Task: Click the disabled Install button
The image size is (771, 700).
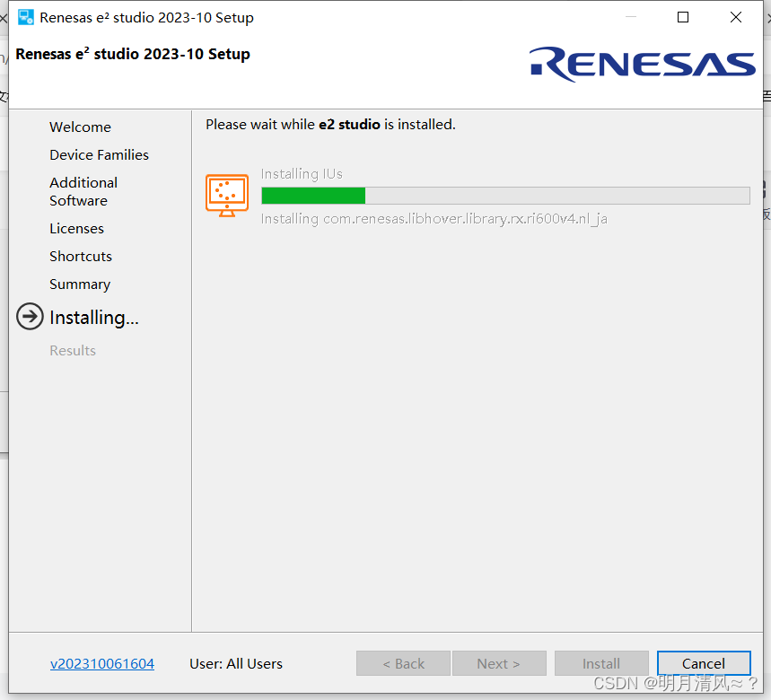Action: point(601,663)
